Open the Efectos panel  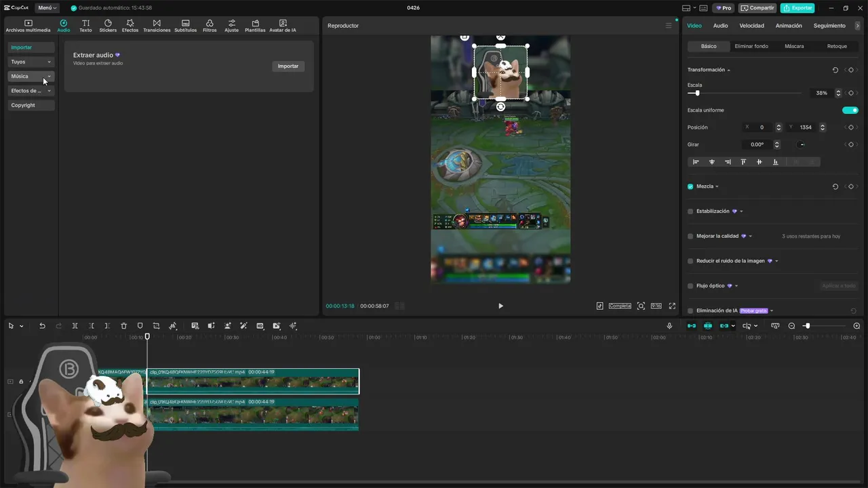130,26
